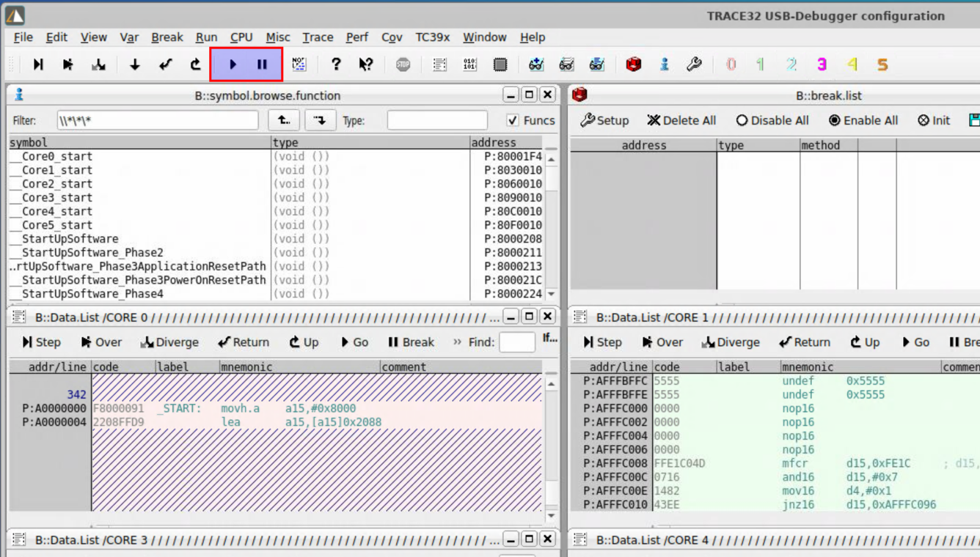Click the Return icon in main toolbar

165,64
